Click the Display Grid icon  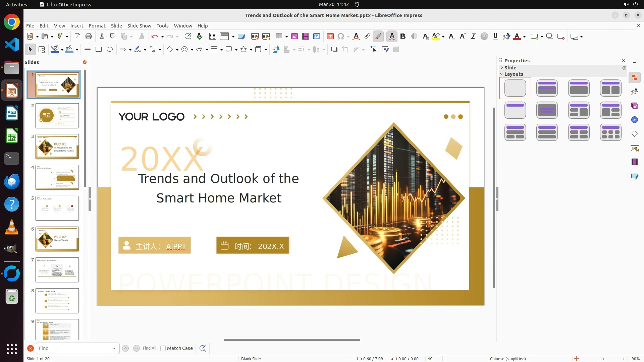212,37
